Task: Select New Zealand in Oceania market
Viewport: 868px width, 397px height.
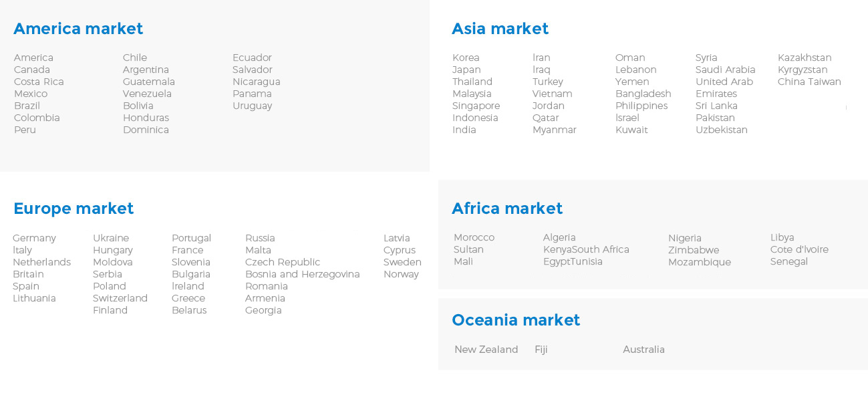Action: tap(486, 350)
